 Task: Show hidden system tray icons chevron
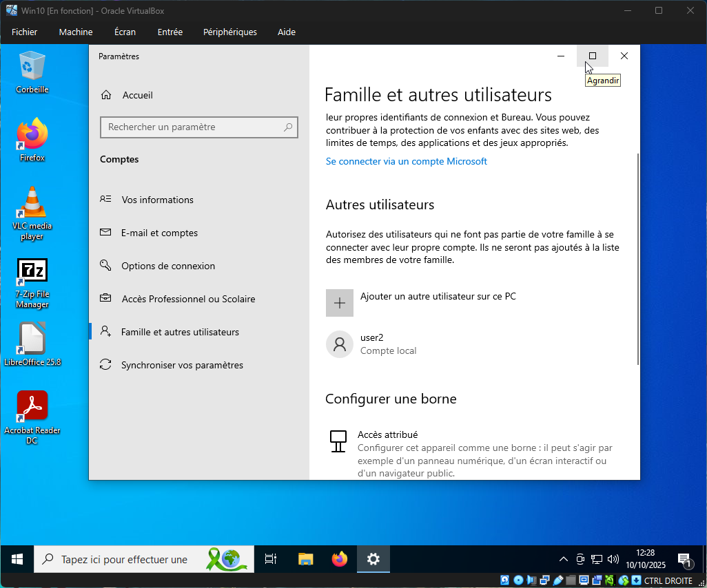(563, 559)
